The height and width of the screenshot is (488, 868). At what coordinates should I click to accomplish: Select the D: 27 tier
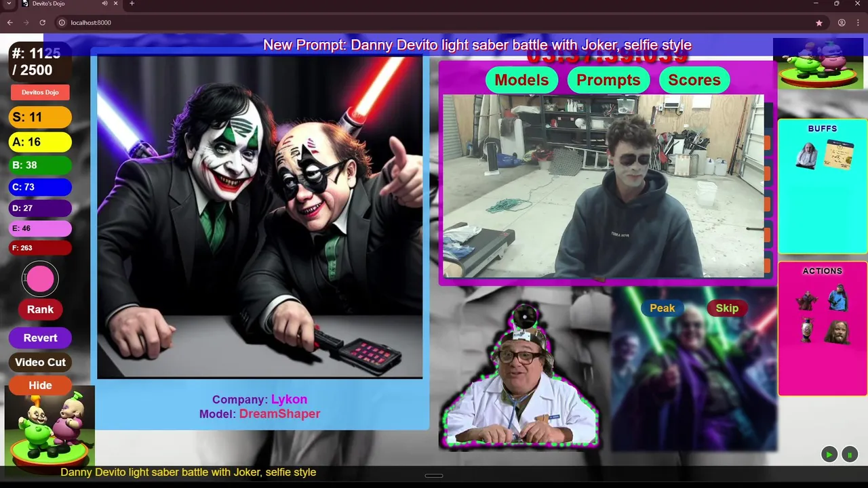[40, 208]
